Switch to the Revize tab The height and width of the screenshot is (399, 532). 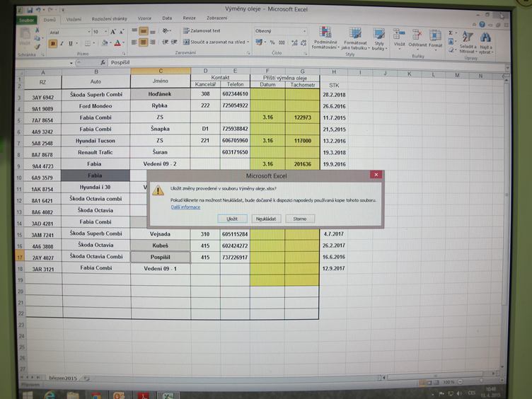pos(189,18)
